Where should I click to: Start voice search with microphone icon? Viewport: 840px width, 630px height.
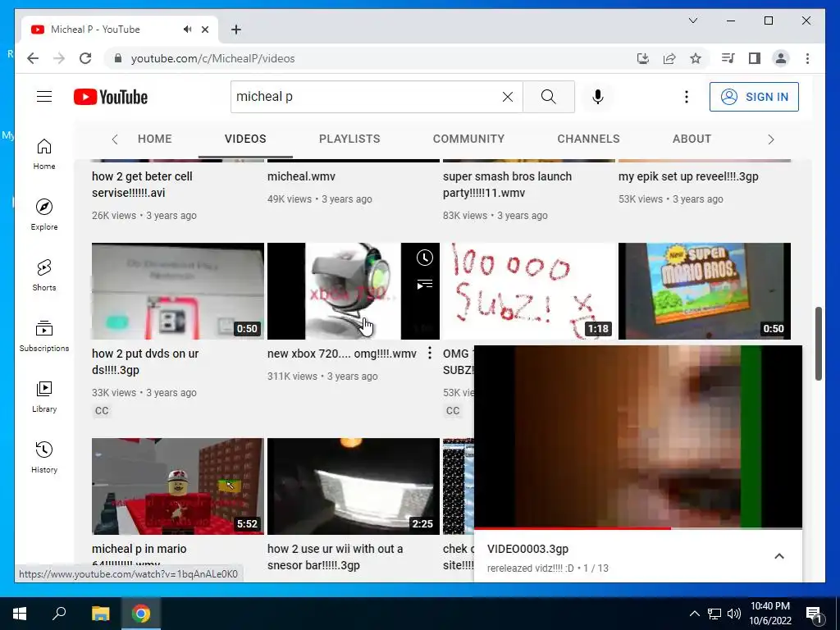point(598,97)
